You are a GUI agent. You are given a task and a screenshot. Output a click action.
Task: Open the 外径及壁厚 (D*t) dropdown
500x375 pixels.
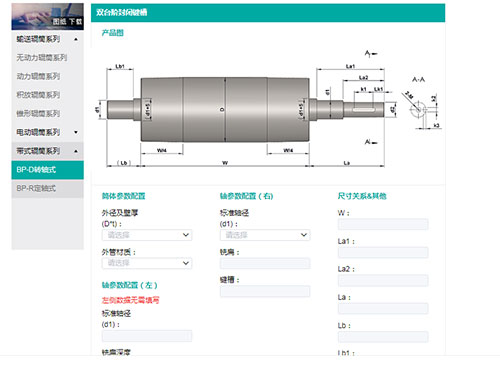coord(147,235)
